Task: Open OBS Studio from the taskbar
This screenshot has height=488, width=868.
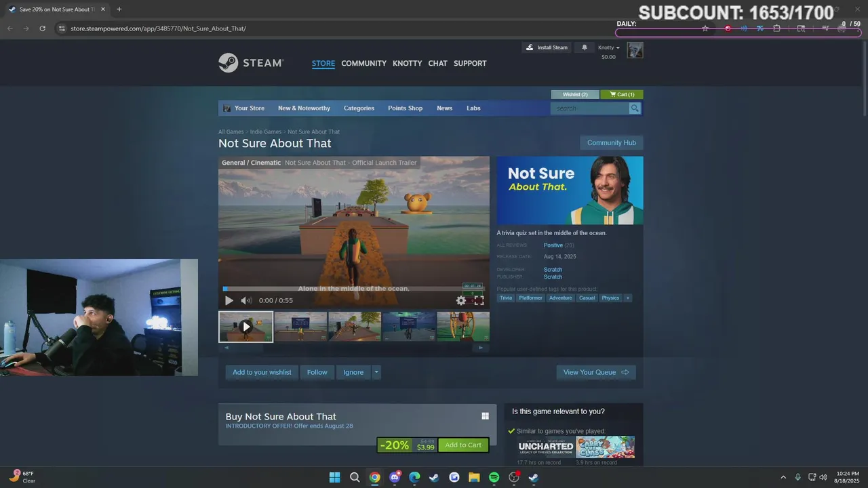Action: pyautogui.click(x=514, y=477)
